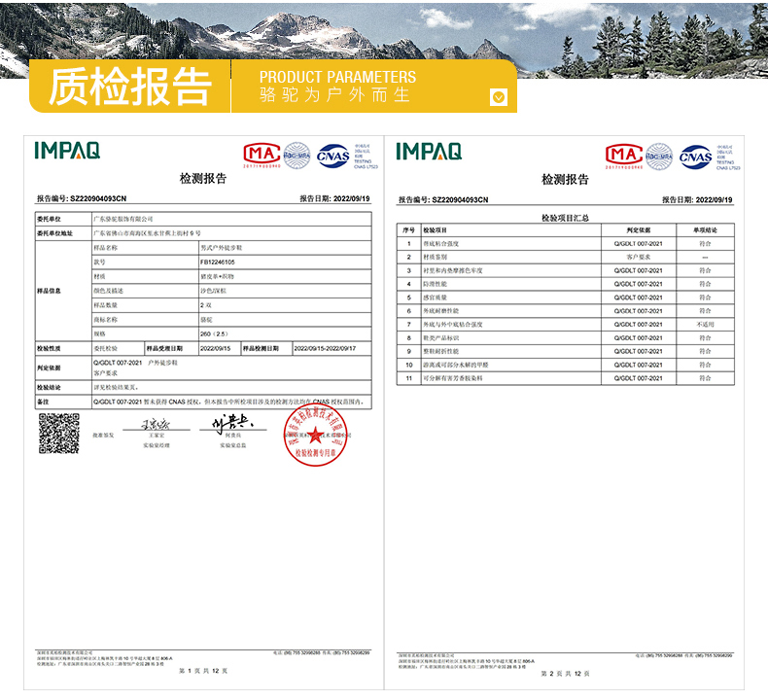Click the 不适用 result in summary row 7
The width and height of the screenshot is (768, 700).
(x=706, y=325)
